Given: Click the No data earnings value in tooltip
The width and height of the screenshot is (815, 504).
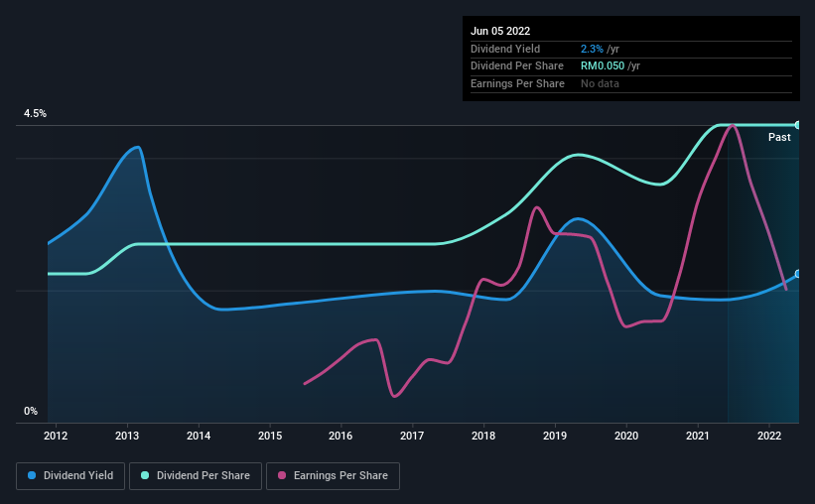Looking at the screenshot, I should [600, 83].
